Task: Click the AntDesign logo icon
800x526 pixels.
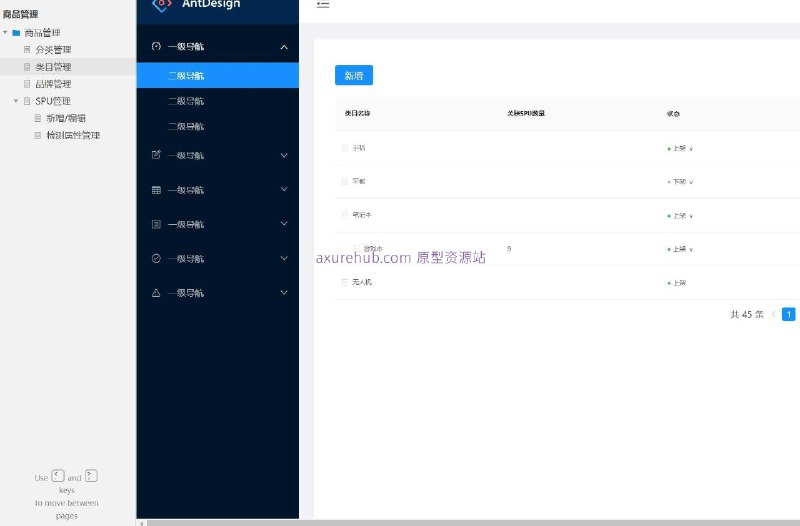Action: 162,5
